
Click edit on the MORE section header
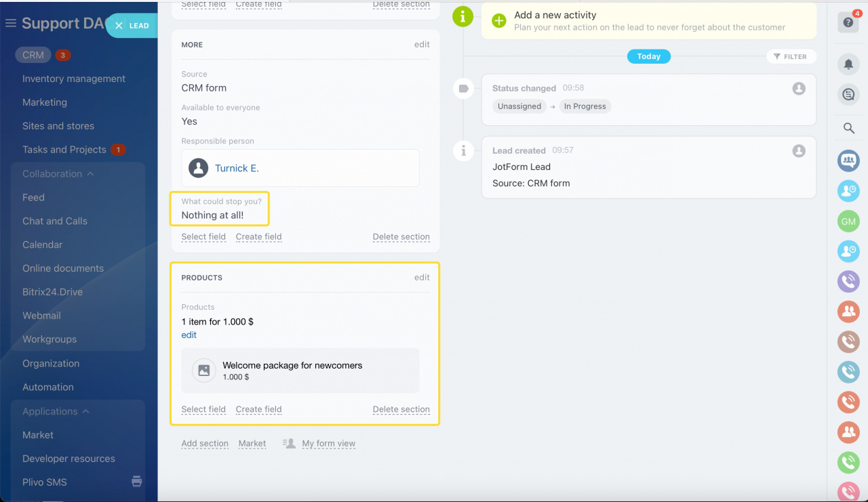(422, 45)
